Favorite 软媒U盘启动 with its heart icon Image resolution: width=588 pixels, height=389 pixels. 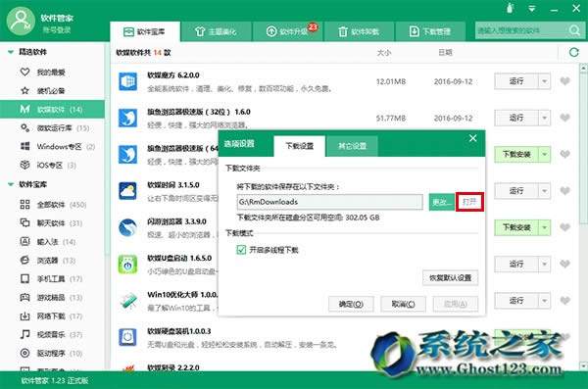[565, 265]
